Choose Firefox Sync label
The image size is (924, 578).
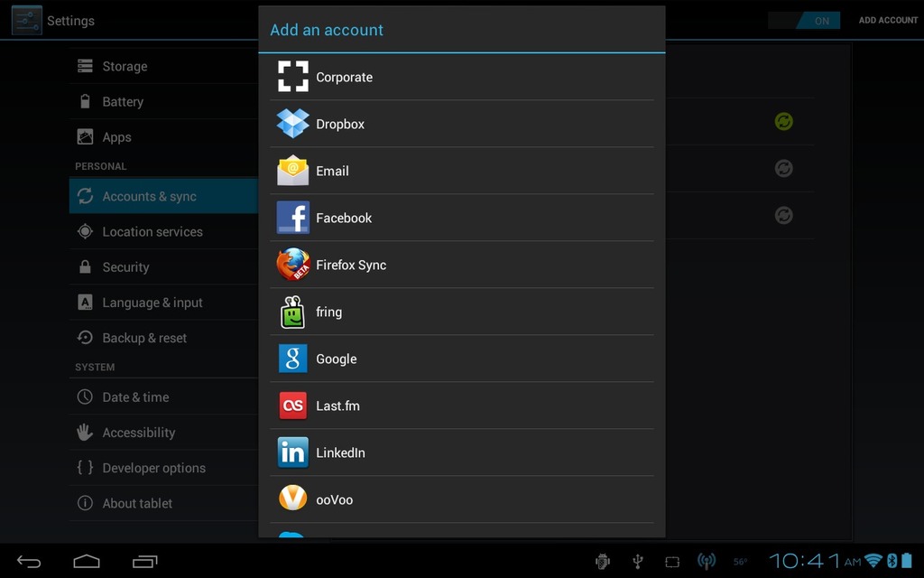point(351,266)
